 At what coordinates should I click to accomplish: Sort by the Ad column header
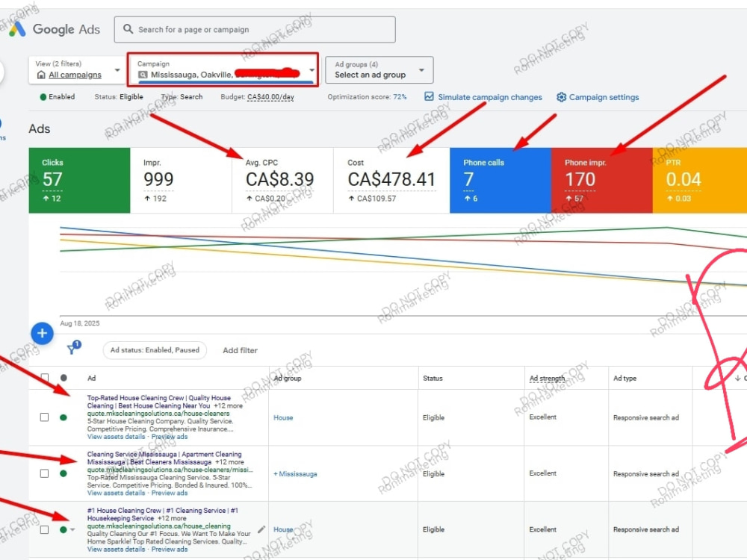[x=91, y=378]
